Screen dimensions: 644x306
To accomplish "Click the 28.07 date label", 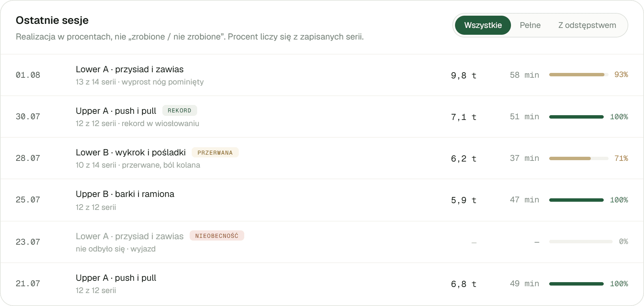I will [28, 158].
